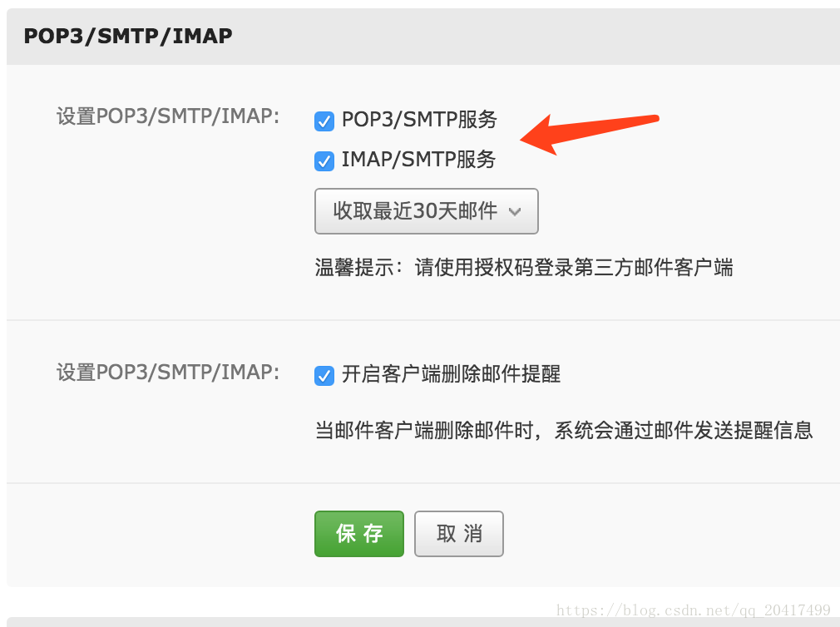Click the first 设置POP3/SMTP/IMAP field label

click(x=168, y=116)
